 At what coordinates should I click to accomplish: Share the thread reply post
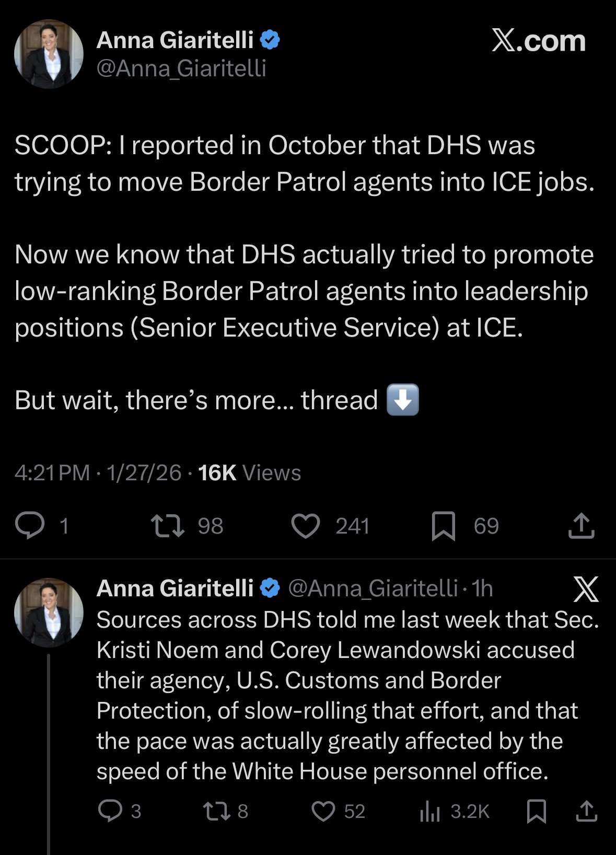pos(586,811)
